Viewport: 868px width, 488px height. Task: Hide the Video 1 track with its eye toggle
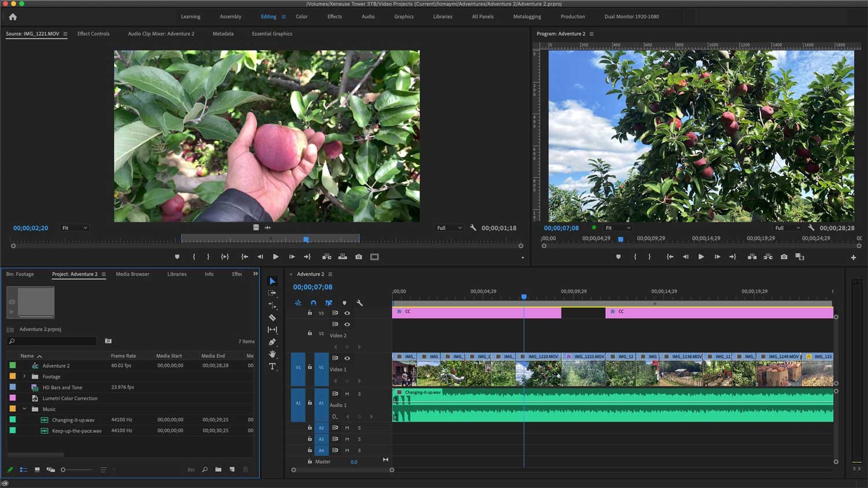[347, 357]
